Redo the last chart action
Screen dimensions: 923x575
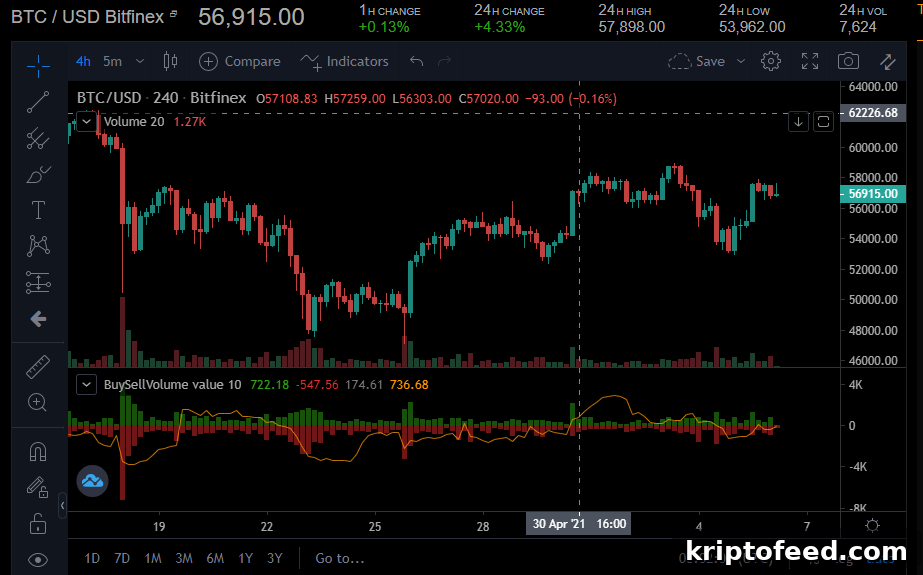tap(444, 61)
